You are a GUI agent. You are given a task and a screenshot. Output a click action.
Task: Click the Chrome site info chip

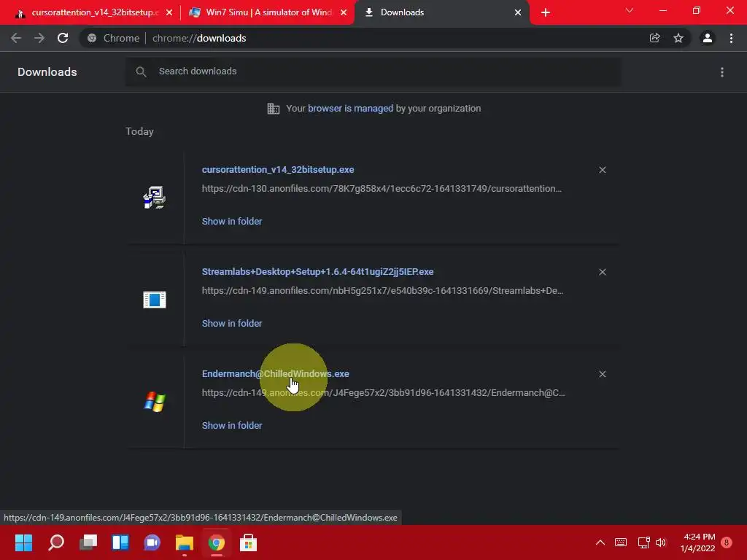coord(113,38)
